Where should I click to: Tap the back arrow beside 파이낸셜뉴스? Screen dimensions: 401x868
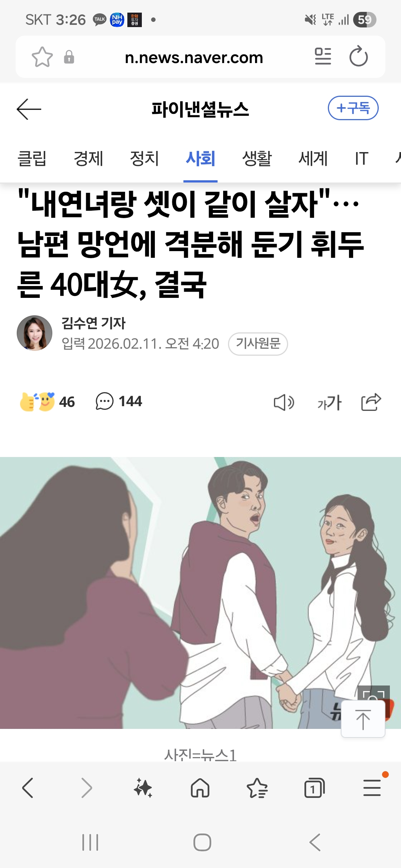[x=29, y=109]
